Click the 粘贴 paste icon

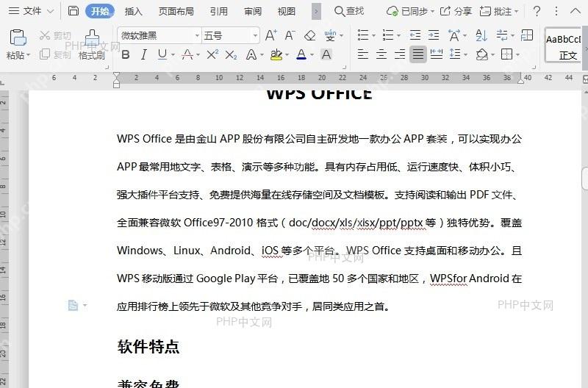point(18,37)
